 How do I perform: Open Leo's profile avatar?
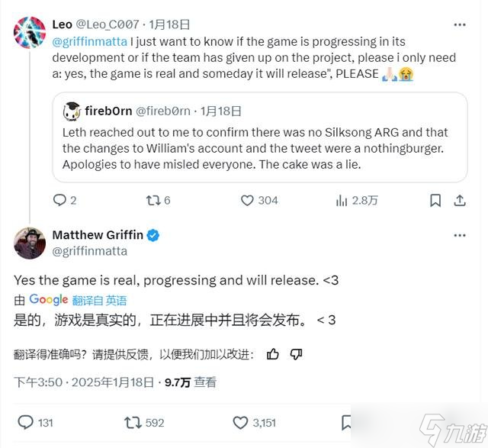pyautogui.click(x=30, y=32)
